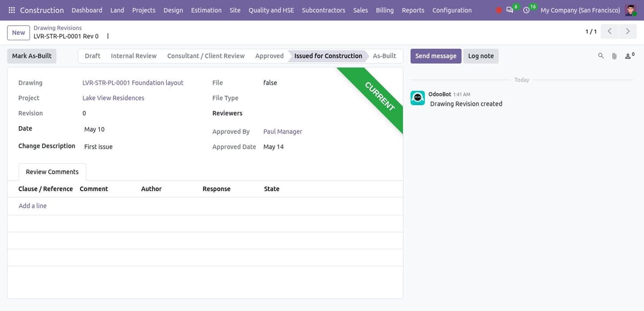This screenshot has width=644, height=311.
Task: Create a New drawing revision
Action: point(19,32)
